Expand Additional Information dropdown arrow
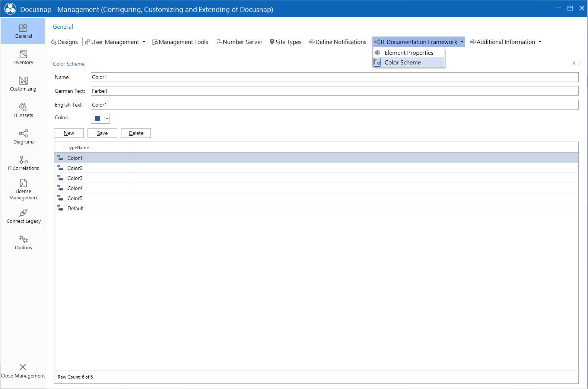 (x=540, y=42)
